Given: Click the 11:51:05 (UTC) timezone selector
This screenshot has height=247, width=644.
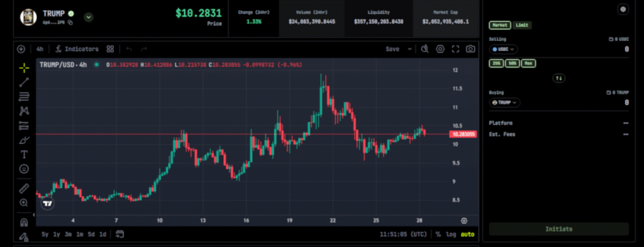Looking at the screenshot, I should pos(404,234).
